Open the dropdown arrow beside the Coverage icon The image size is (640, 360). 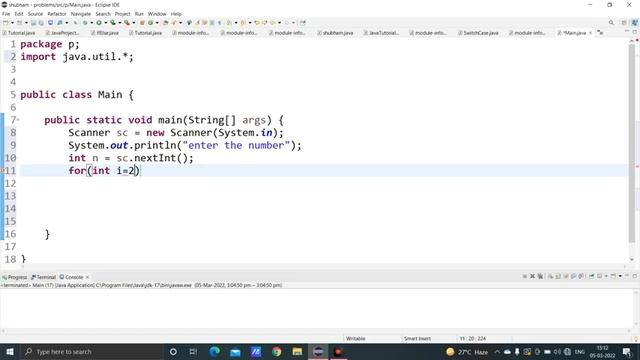click(x=119, y=23)
